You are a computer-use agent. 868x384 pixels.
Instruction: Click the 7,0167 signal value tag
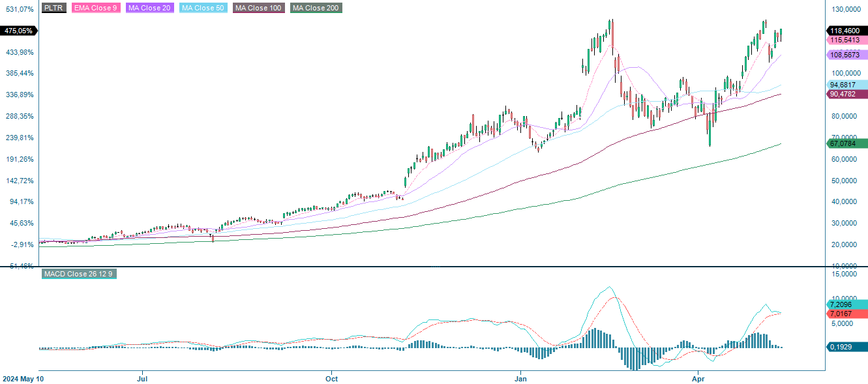[847, 314]
